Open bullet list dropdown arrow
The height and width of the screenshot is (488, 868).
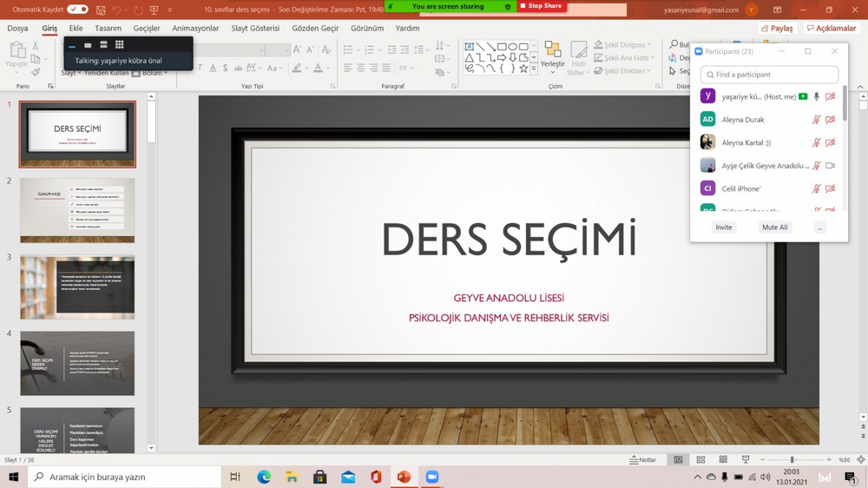358,50
